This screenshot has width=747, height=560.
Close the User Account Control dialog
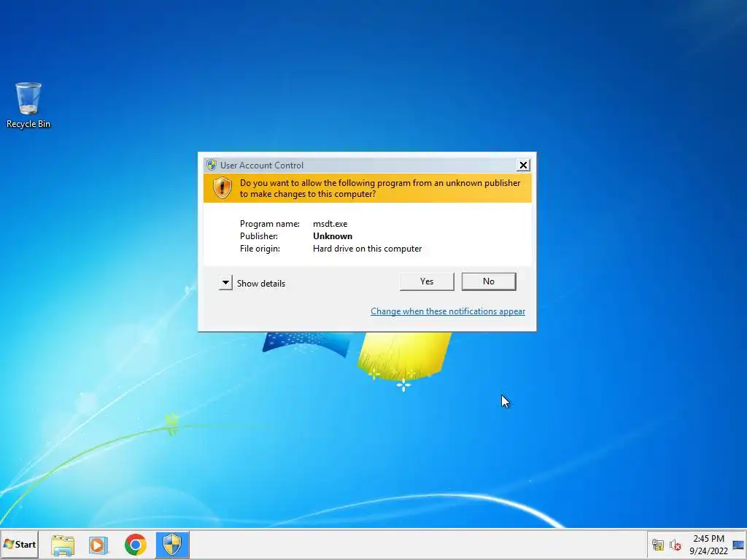point(523,166)
